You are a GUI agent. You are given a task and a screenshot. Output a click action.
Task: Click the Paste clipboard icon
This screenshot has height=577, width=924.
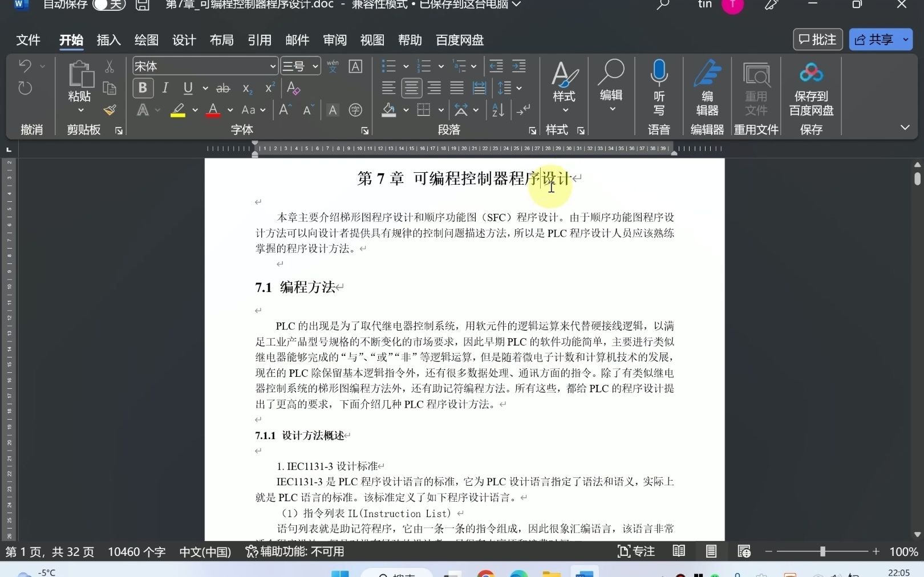coord(80,74)
